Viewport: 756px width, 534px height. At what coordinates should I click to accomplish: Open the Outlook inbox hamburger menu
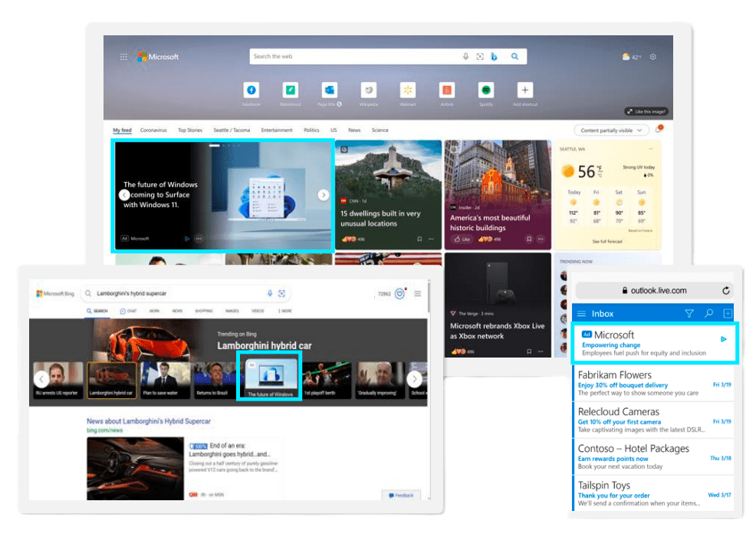(x=581, y=314)
